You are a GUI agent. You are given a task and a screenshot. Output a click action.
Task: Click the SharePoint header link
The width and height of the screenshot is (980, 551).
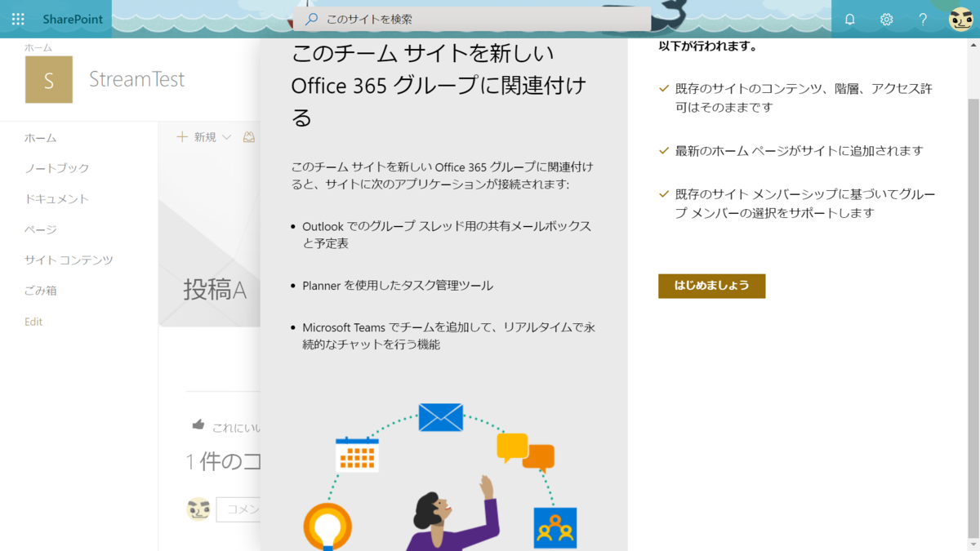point(73,19)
